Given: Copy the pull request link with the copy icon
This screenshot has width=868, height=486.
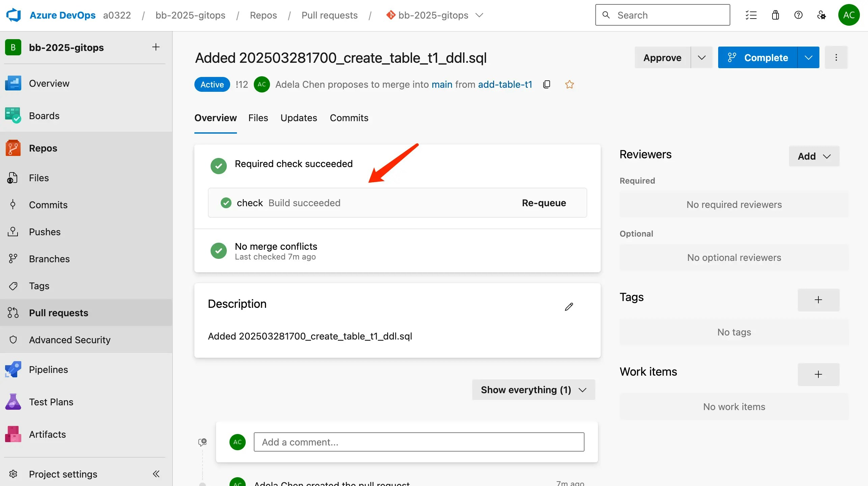Looking at the screenshot, I should point(546,84).
